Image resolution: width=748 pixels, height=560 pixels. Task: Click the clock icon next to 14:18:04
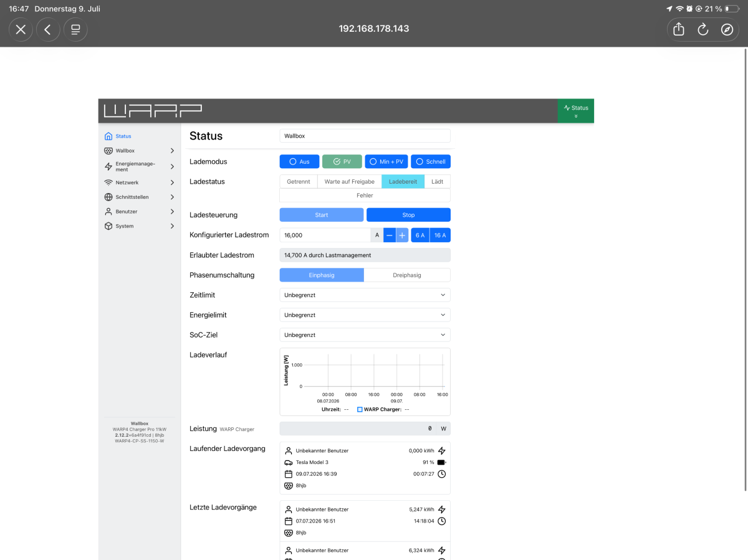point(442,521)
